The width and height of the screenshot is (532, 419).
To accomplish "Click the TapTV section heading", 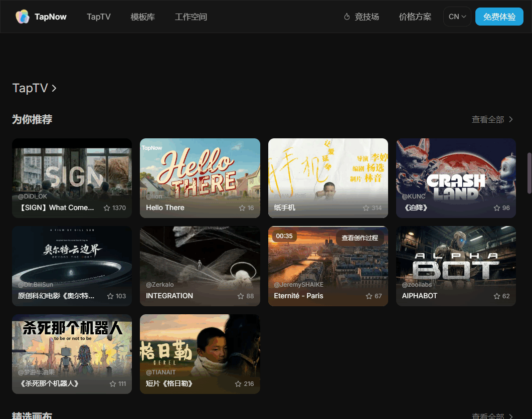I will coord(30,88).
